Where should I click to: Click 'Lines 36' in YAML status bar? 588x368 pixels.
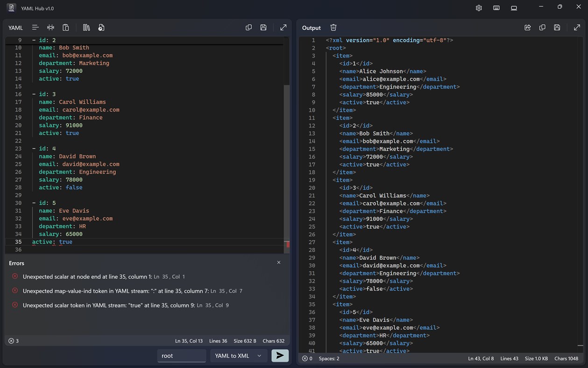218,341
